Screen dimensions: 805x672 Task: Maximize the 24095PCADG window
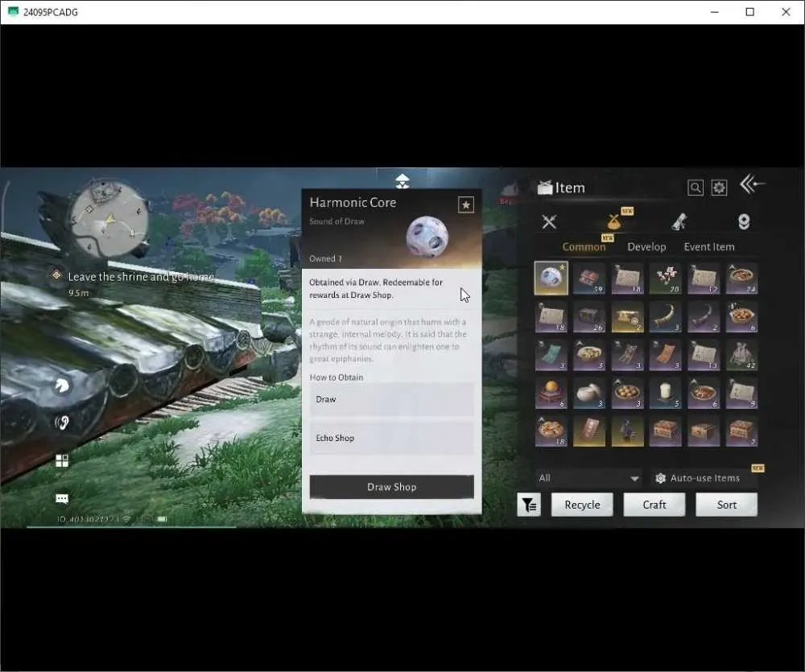(x=750, y=12)
